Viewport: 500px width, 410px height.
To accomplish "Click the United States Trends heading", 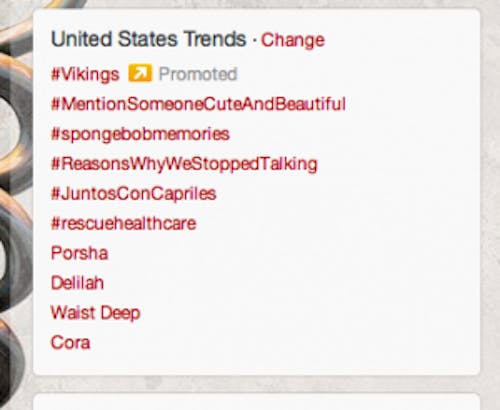I will tap(149, 39).
